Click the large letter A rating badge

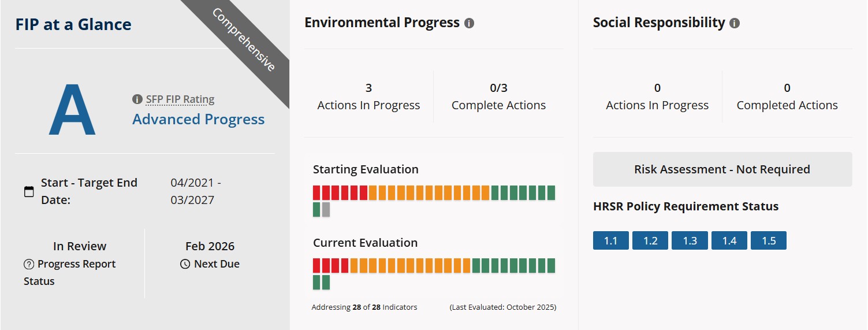point(72,110)
